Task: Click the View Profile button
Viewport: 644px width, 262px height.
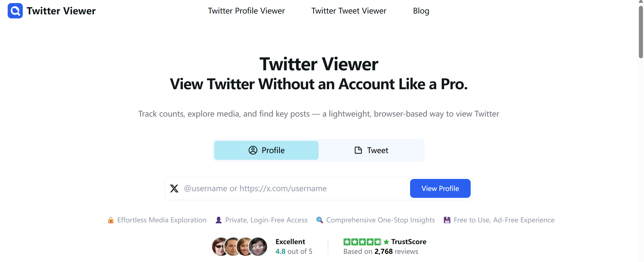Action: tap(440, 189)
